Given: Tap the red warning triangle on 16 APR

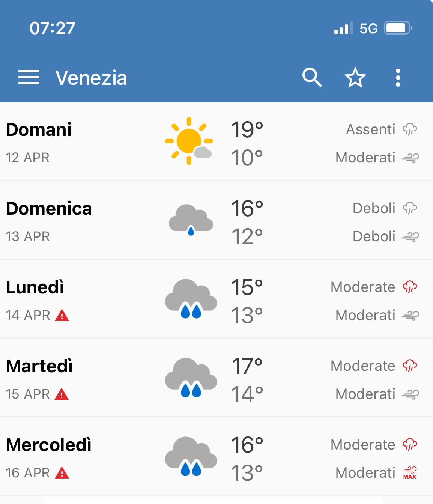Looking at the screenshot, I should 62,473.
